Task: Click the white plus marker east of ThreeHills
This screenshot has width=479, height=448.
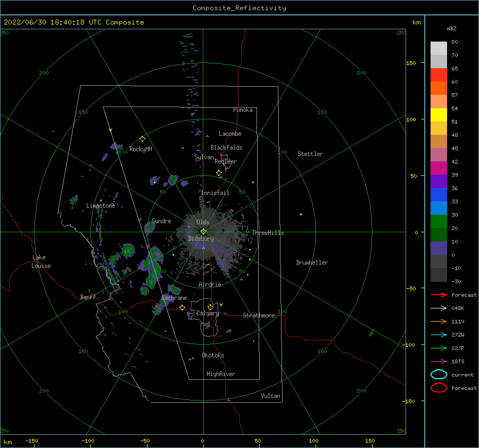Action: point(301,214)
